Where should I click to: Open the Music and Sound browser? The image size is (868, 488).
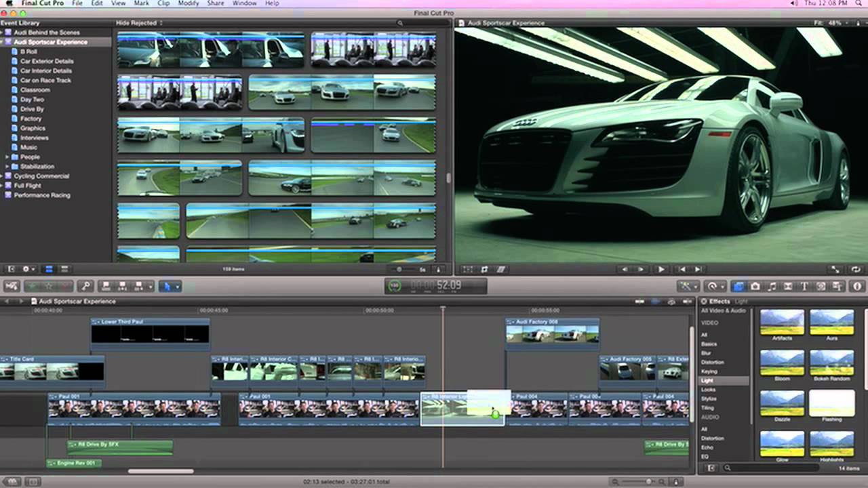[x=772, y=286]
